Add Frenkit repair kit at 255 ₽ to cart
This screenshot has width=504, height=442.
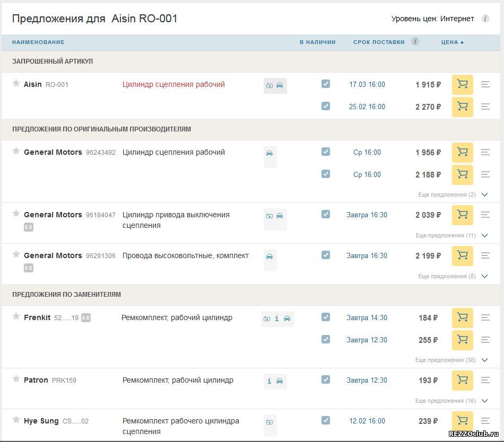[462, 340]
